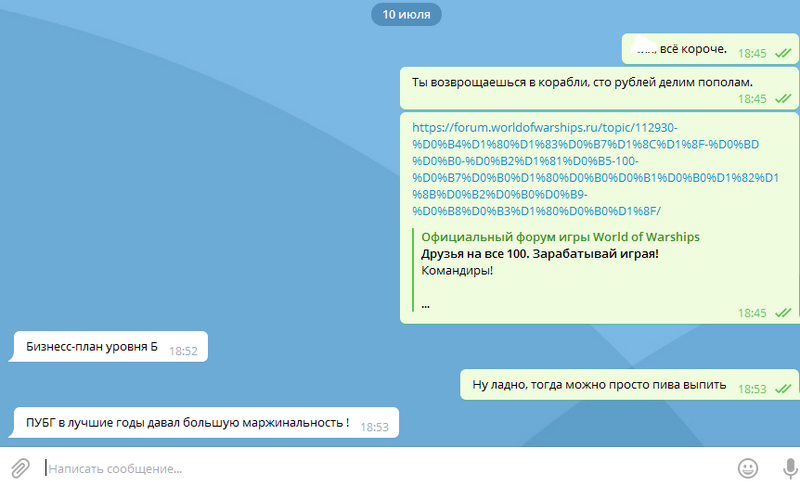Click the paperclip attach file icon
This screenshot has width=800, height=486.
pyautogui.click(x=20, y=467)
